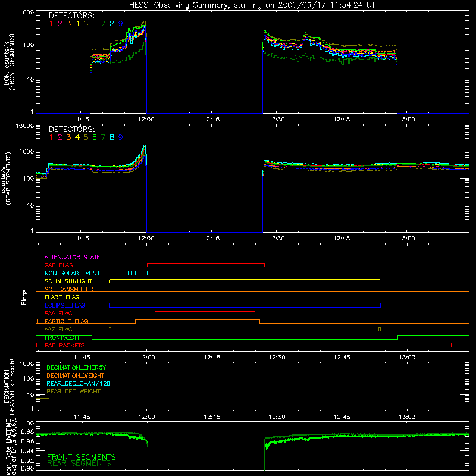Click the 0.98 y-axis tick of the livetime plot
Image resolution: width=476 pixels, height=476 pixels.
click(27, 431)
